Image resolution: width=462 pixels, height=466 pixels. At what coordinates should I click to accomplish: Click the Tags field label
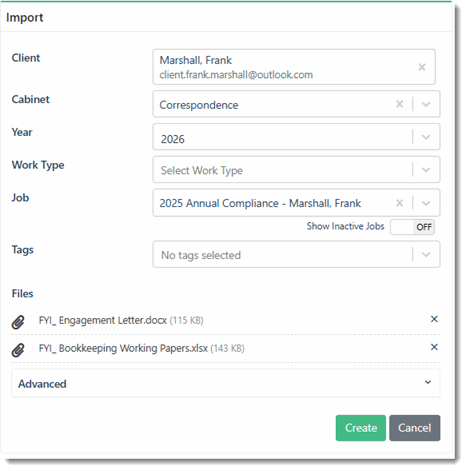[x=23, y=250]
